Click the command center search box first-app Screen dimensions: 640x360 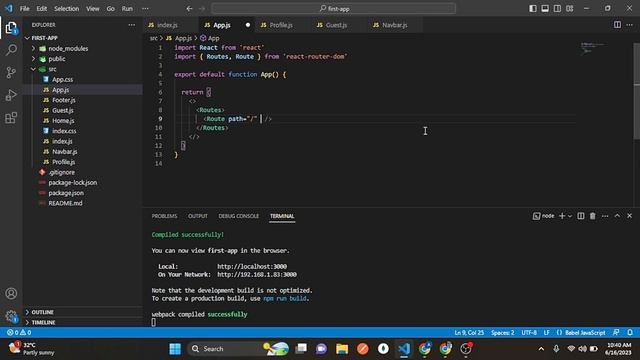pyautogui.click(x=333, y=8)
